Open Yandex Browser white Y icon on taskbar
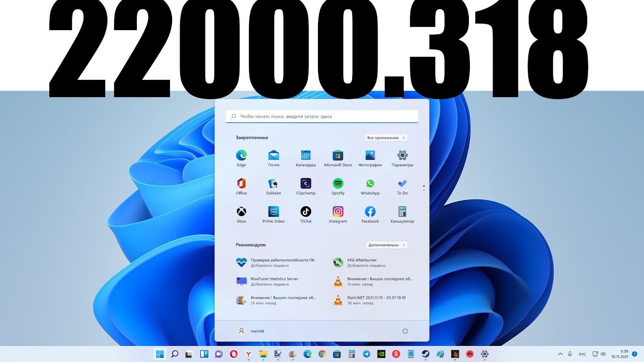This screenshot has width=644, height=362. point(249,354)
